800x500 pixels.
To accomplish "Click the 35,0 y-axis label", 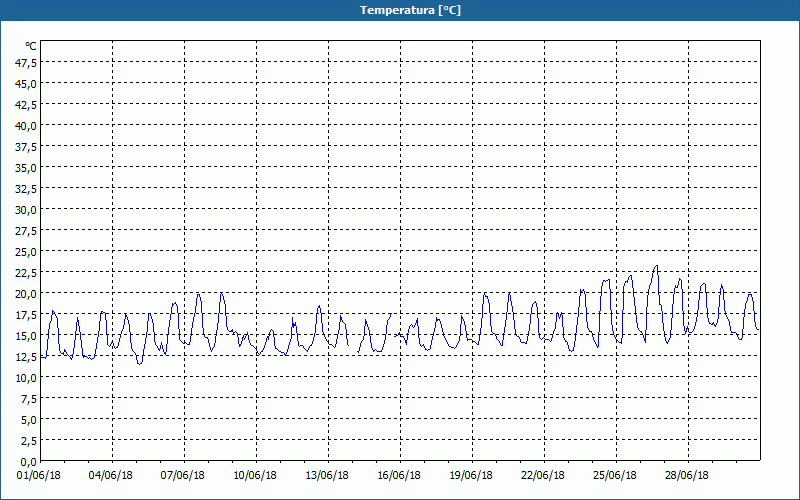I will click(26, 168).
